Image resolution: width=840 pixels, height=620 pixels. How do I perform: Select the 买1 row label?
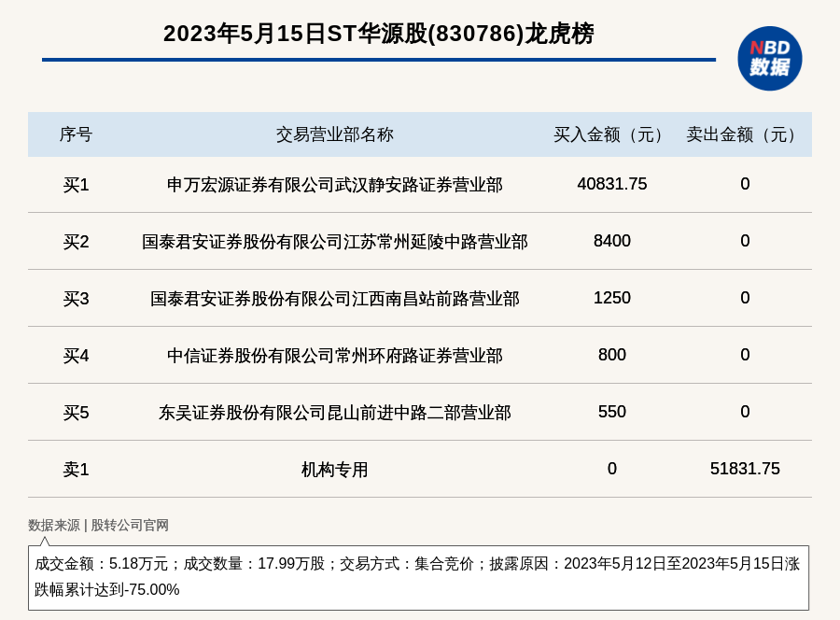tap(76, 185)
